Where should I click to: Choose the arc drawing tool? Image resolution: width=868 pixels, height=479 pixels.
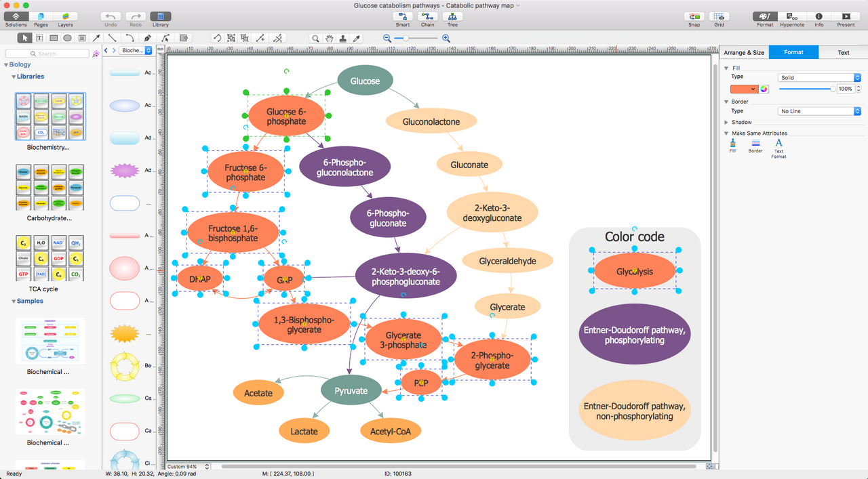(x=130, y=38)
